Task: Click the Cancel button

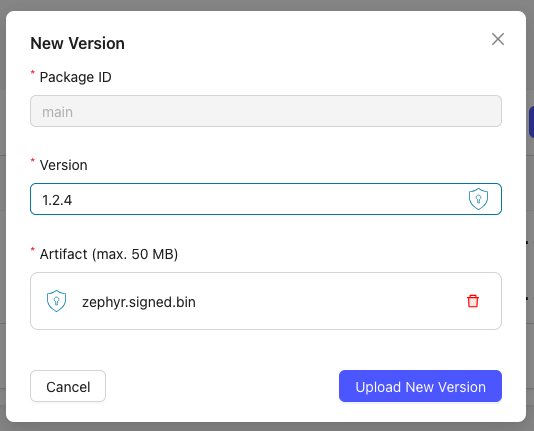Action: click(68, 386)
